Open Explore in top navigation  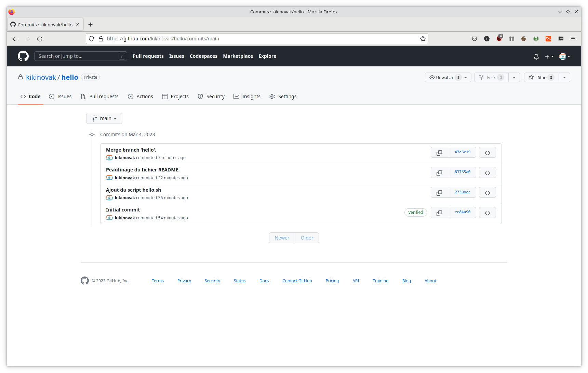click(267, 56)
